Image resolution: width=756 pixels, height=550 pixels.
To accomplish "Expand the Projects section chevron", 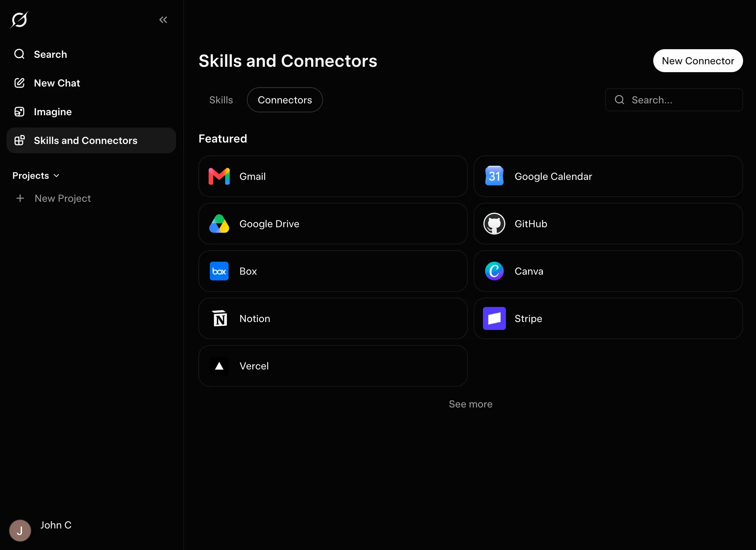I will 56,176.
